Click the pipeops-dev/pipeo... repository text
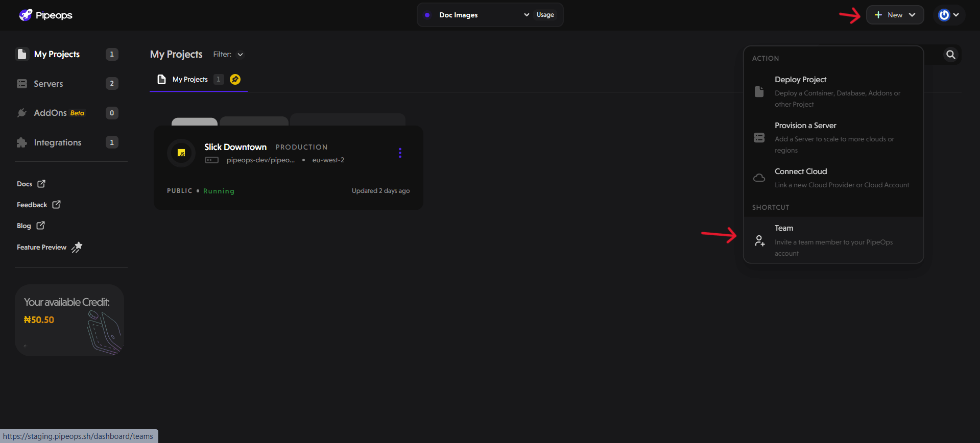980x443 pixels. [x=260, y=160]
